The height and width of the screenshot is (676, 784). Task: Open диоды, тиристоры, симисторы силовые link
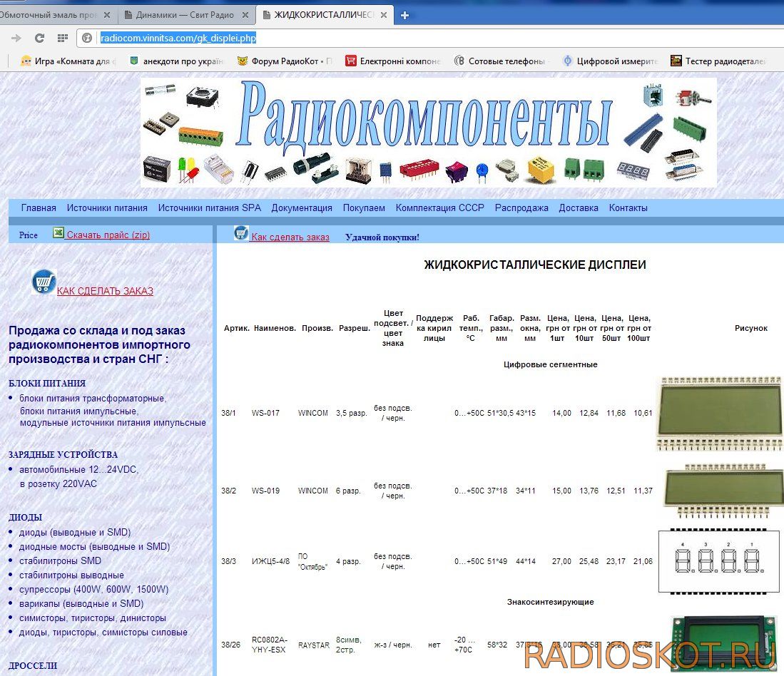tap(103, 632)
